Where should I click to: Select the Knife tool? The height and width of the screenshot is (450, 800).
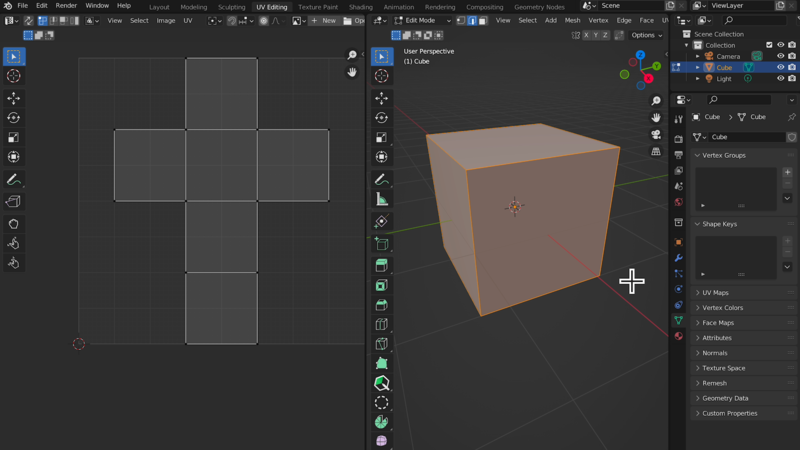point(382,344)
